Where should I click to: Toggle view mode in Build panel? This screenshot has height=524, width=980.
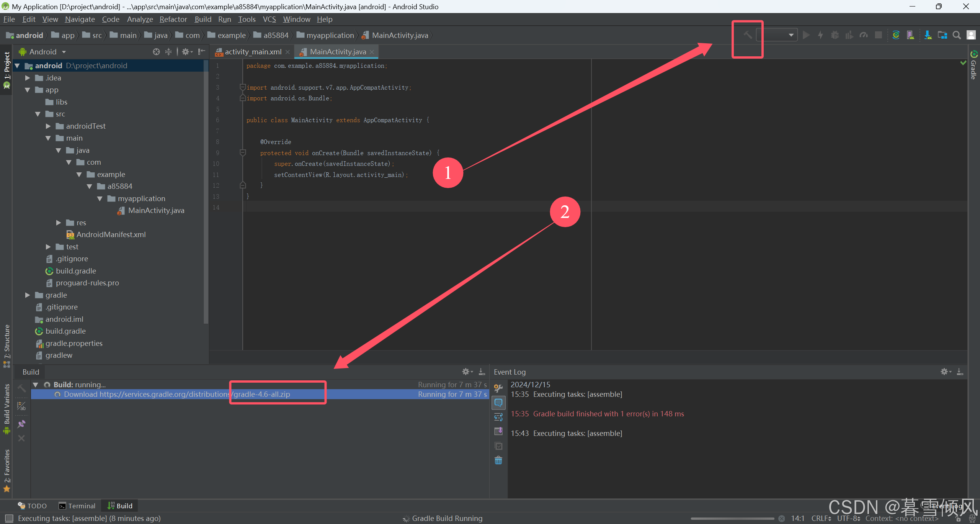click(21, 406)
